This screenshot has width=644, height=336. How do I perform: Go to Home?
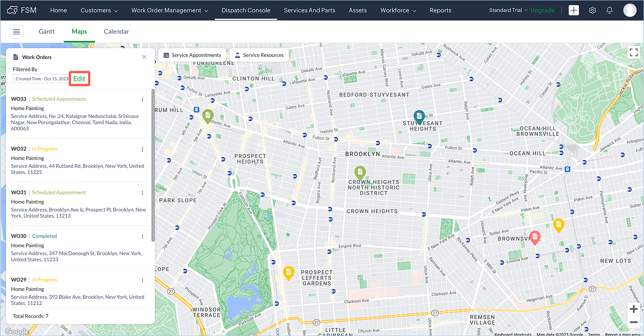point(59,10)
